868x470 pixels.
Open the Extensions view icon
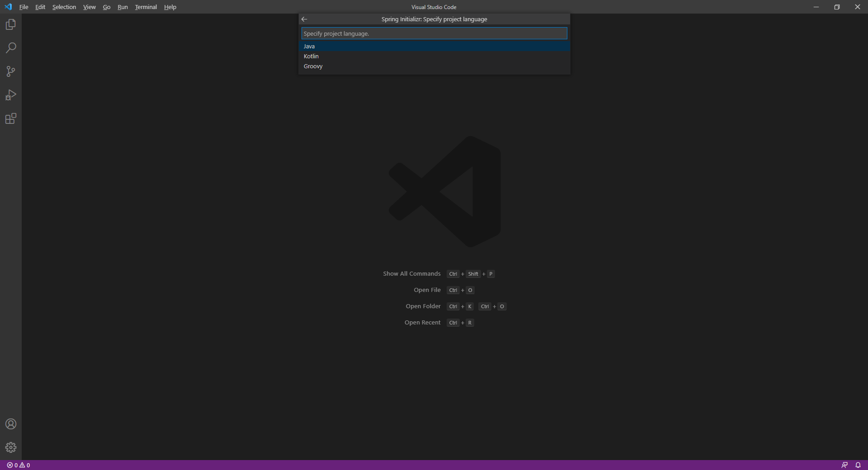click(x=11, y=118)
